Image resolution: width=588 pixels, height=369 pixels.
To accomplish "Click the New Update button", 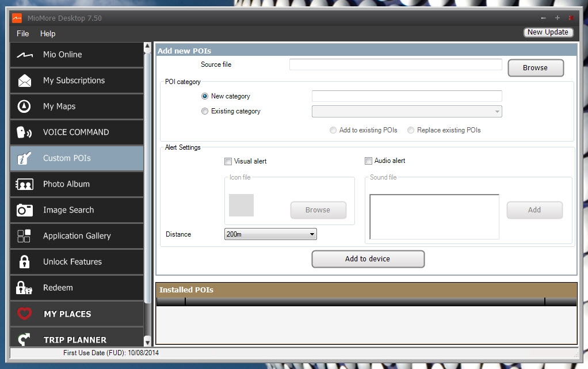I will tap(548, 32).
